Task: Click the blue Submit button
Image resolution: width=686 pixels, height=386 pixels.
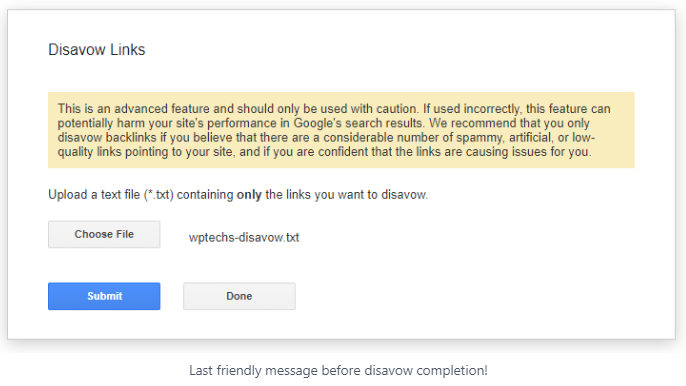Action: pos(104,296)
